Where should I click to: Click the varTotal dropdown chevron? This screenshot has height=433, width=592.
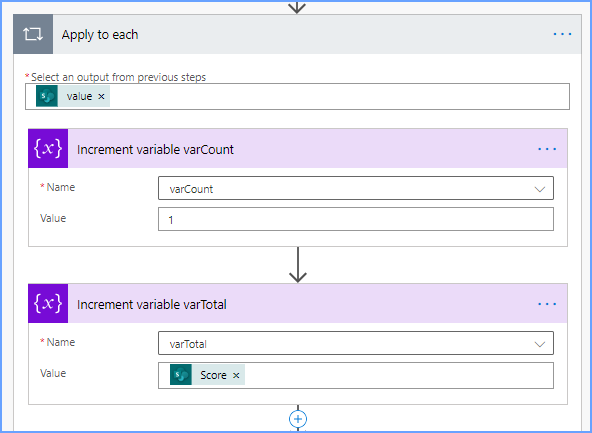pyautogui.click(x=540, y=344)
